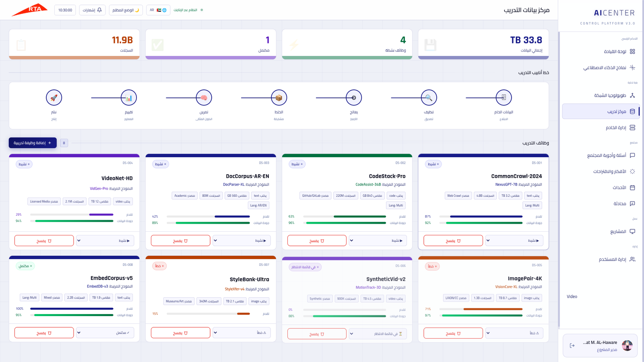The image size is (644, 362).
Task: Click the user management people icon
Action: [x=632, y=259]
